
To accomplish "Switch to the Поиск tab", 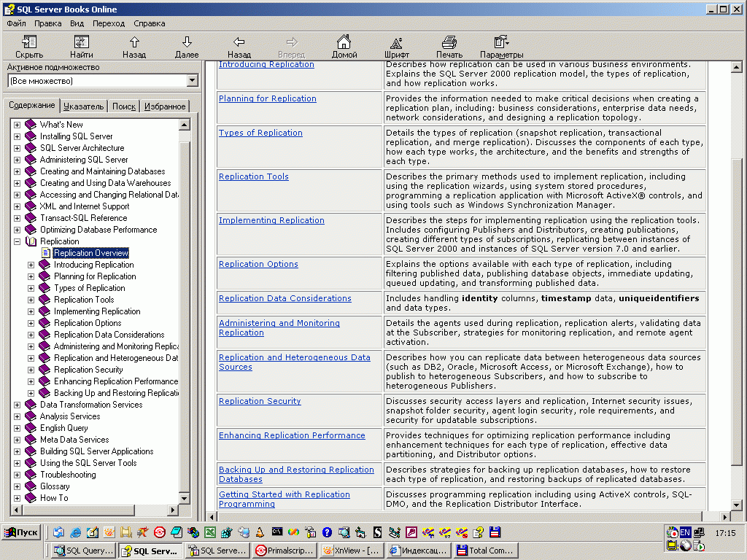I will pyautogui.click(x=124, y=106).
